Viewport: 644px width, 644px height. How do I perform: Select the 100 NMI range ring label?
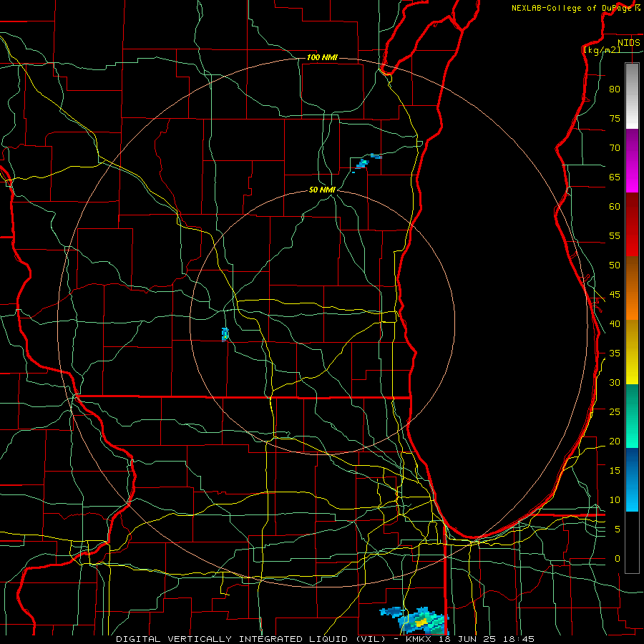pos(322,57)
